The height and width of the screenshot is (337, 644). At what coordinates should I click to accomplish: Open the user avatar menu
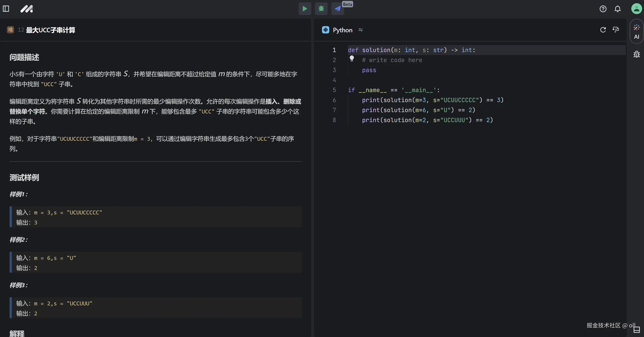coord(636,9)
